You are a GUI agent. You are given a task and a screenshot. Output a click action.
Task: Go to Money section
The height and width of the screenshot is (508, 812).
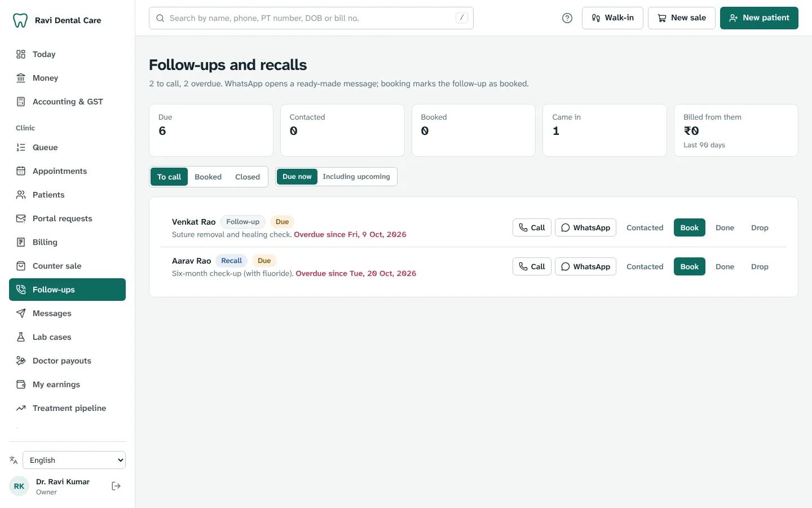click(67, 78)
